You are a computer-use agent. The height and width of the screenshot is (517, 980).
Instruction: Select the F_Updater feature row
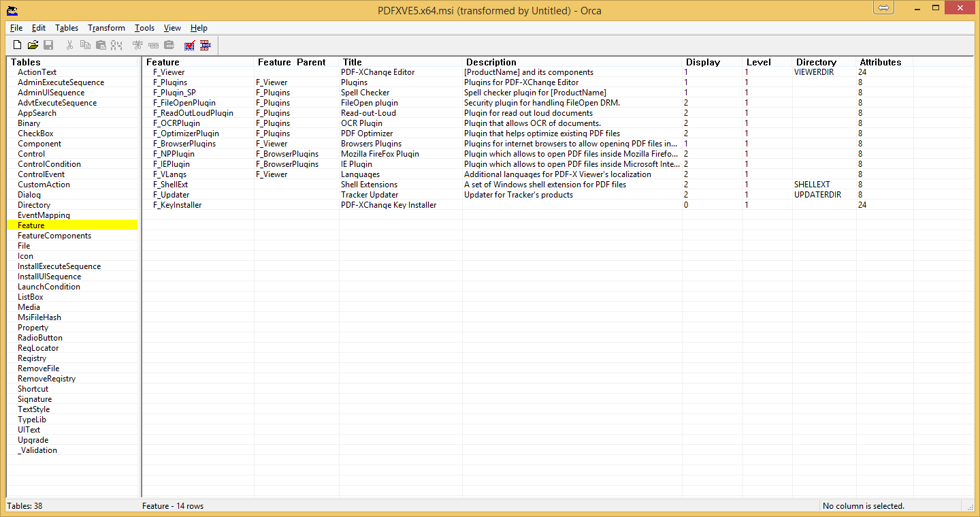coord(172,194)
